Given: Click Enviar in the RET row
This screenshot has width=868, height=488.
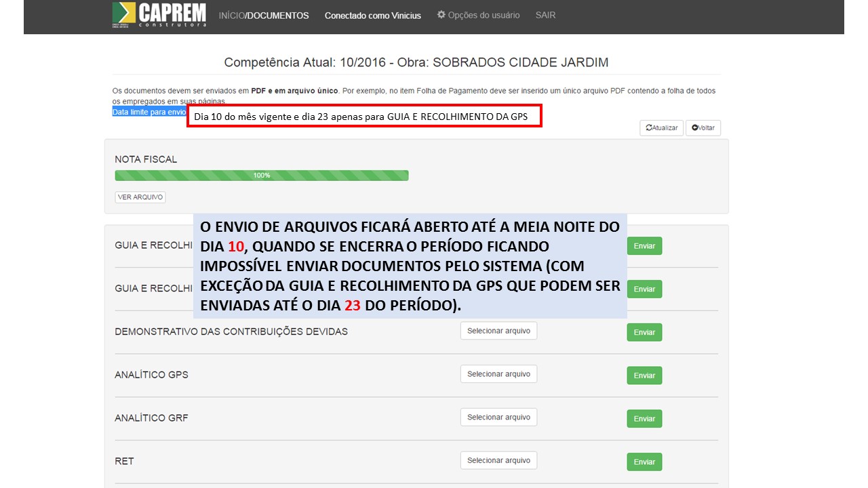Looking at the screenshot, I should [x=644, y=462].
